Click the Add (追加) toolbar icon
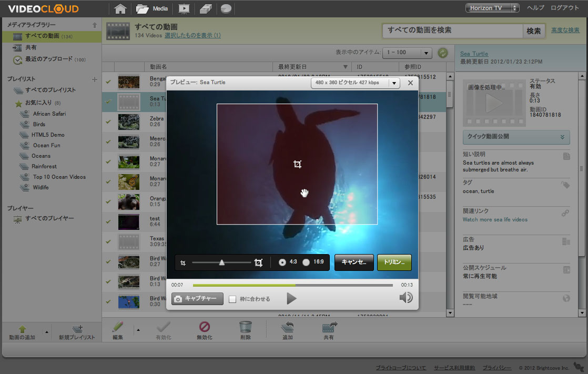588x374 pixels. tap(288, 327)
